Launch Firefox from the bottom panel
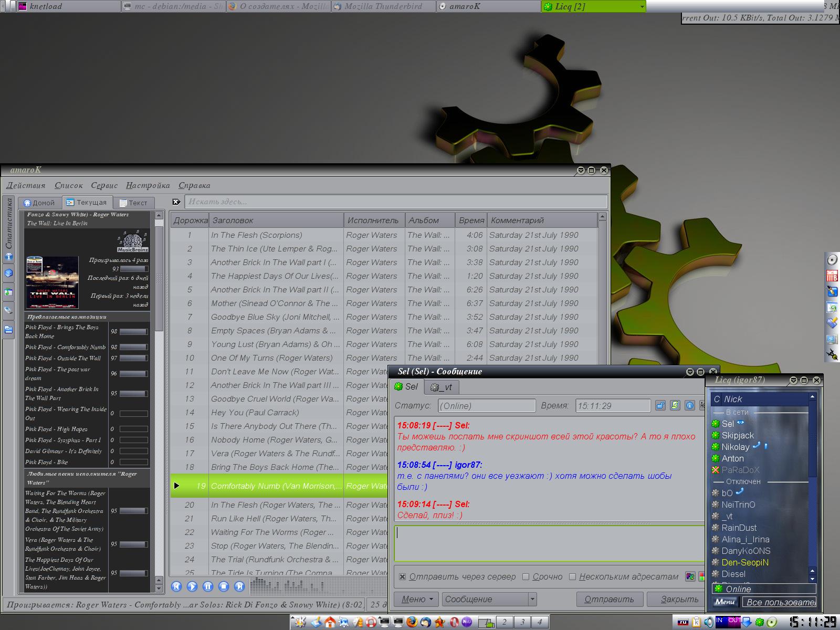 (412, 622)
